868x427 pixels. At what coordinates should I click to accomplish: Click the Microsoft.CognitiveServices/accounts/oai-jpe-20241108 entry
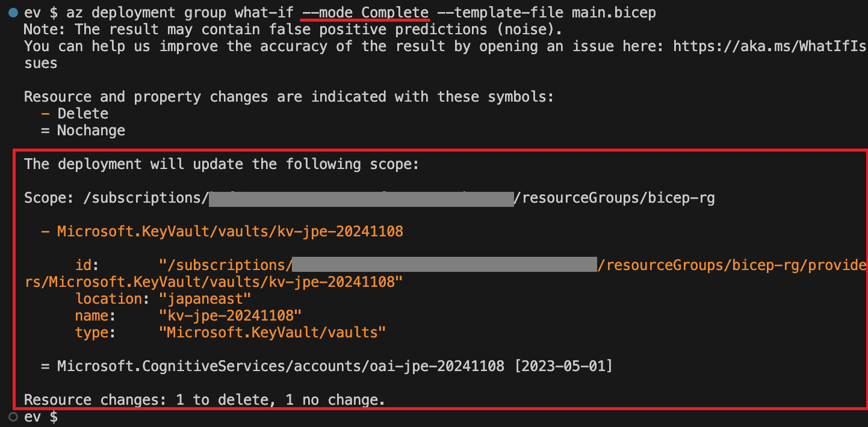(x=281, y=366)
